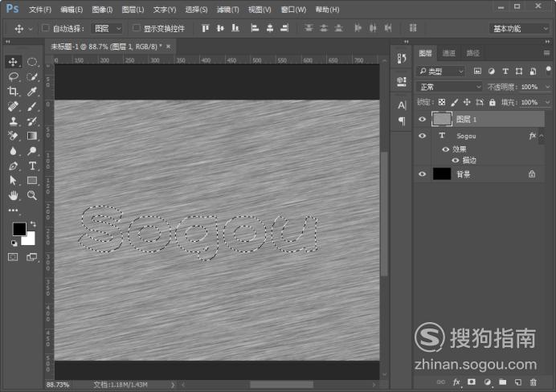Screen dimensions: 556x392
Task: Create new fill or adjustment layer
Action: pos(487,382)
